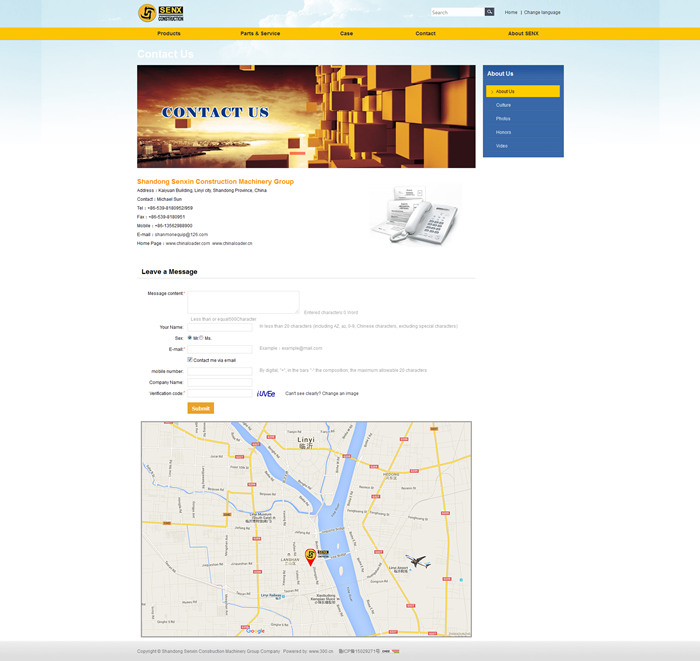Click the shanmonequip@126.com email address
700x661 pixels.
181,234
